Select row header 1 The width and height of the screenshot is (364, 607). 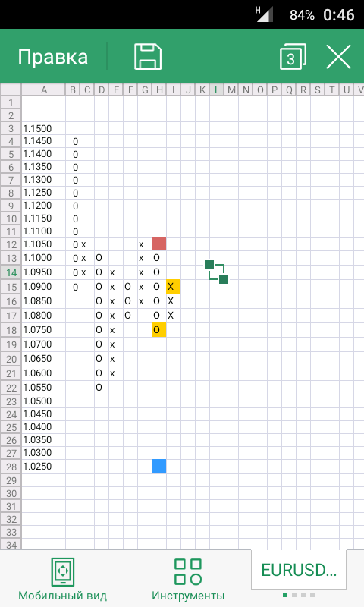coord(11,102)
